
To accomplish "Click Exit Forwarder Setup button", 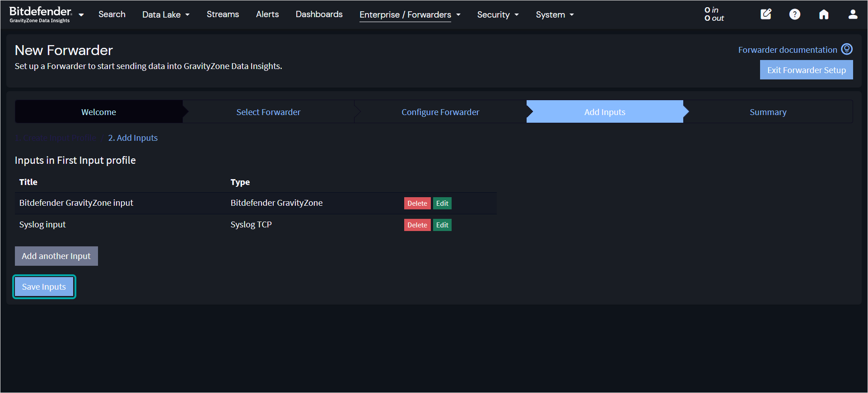I will [806, 70].
